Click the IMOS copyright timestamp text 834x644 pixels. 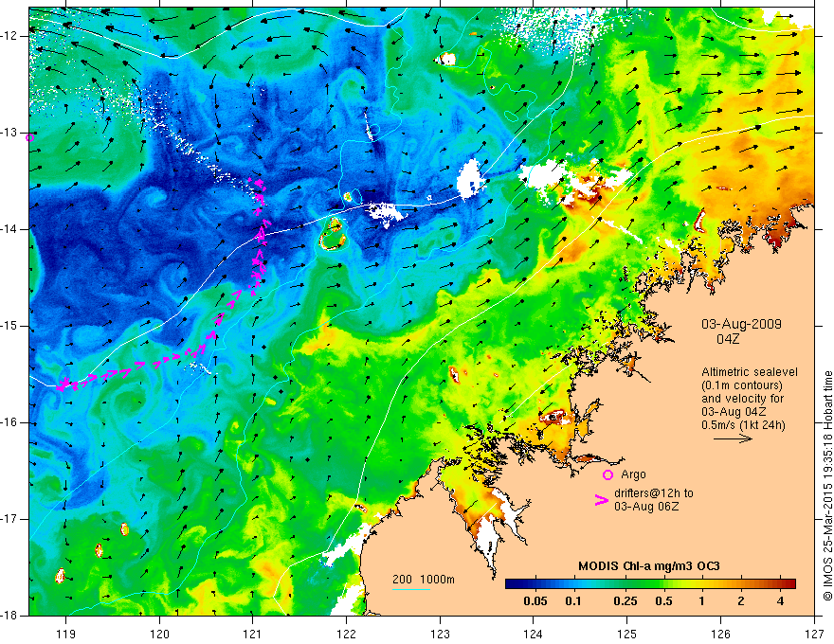point(827,486)
